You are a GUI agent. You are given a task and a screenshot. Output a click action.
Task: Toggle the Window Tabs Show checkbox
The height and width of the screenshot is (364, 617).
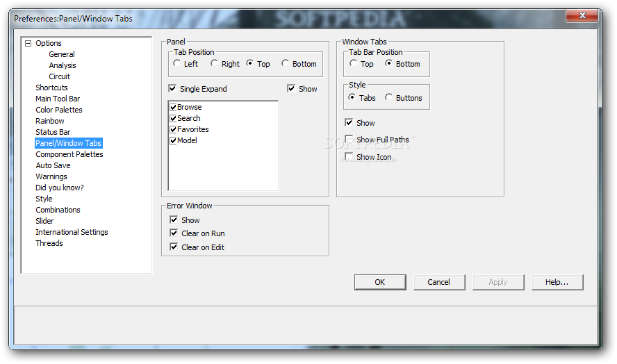349,122
